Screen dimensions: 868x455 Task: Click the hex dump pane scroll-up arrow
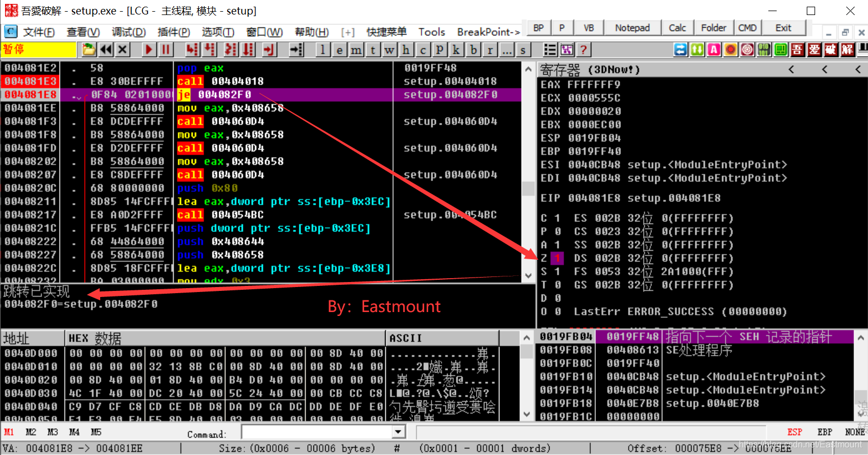pos(527,338)
